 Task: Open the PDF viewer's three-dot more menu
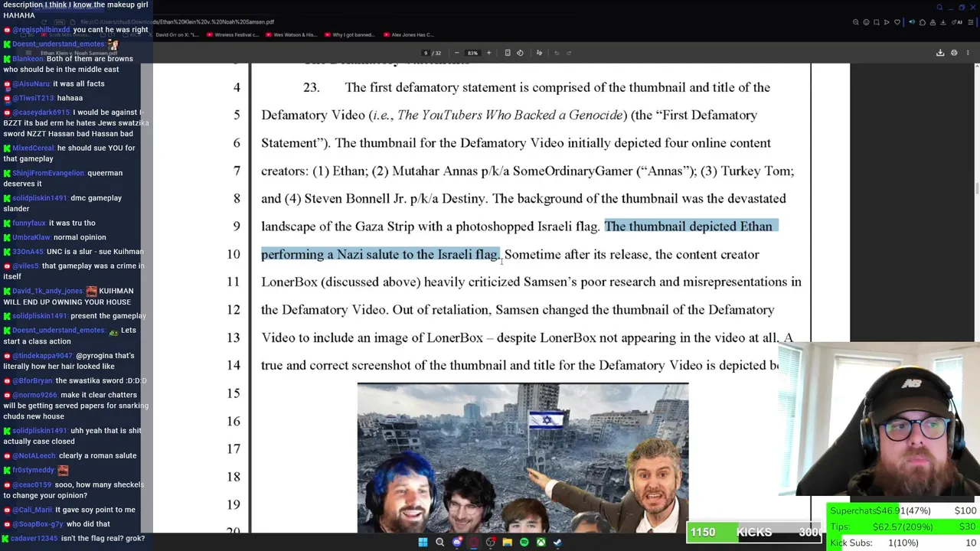(968, 53)
